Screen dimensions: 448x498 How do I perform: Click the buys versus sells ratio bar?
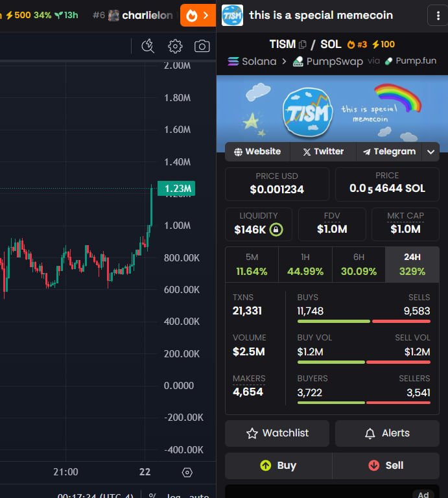click(x=364, y=322)
